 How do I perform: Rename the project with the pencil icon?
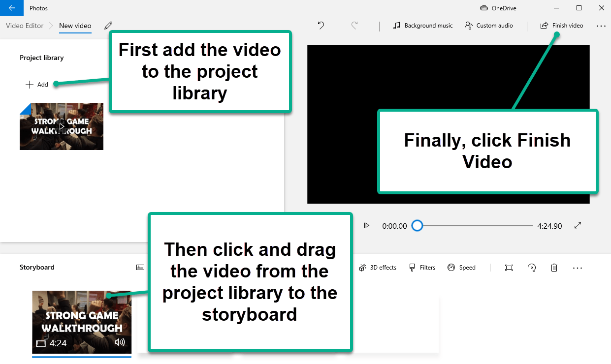coord(108,26)
